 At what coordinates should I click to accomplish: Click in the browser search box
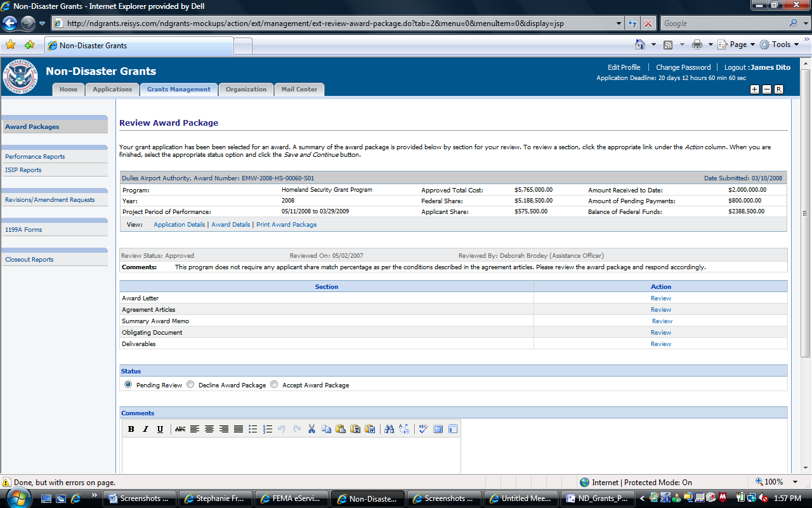pyautogui.click(x=723, y=23)
